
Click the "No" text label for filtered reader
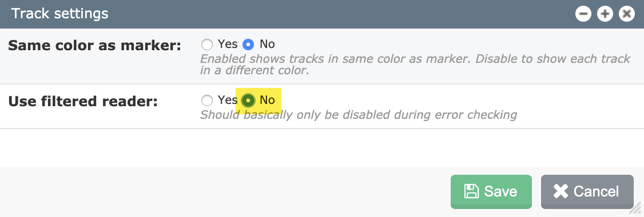pos(267,100)
